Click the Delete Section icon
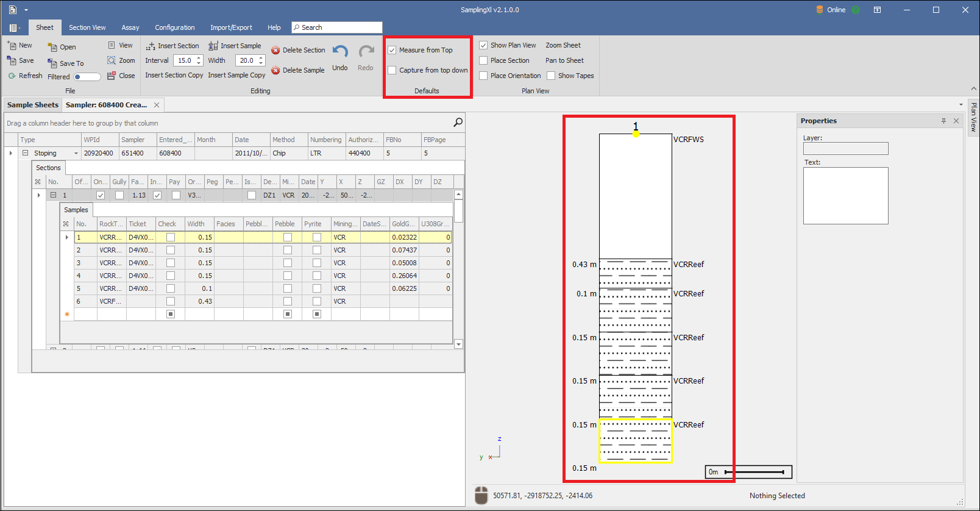This screenshot has height=511, width=980. click(x=275, y=51)
